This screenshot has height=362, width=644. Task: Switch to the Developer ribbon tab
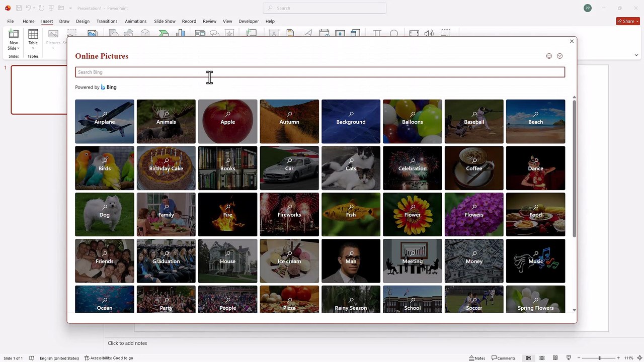[x=249, y=21]
